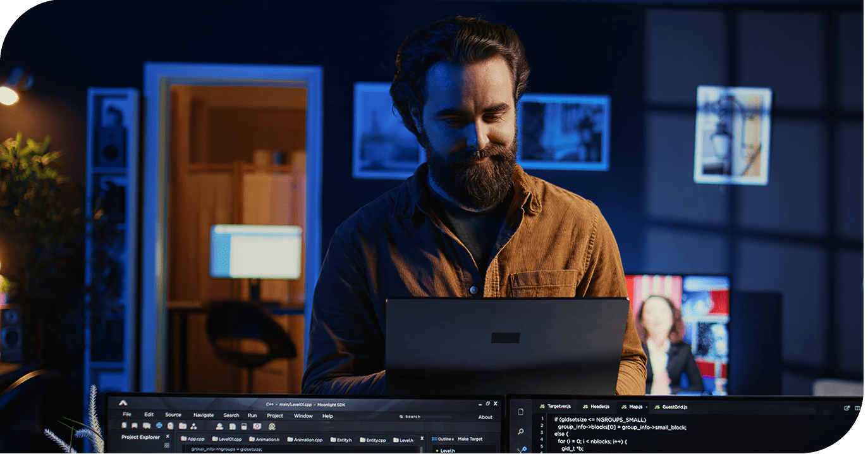
Task: Switch to the Entity.cpp tab
Action: click(x=372, y=439)
